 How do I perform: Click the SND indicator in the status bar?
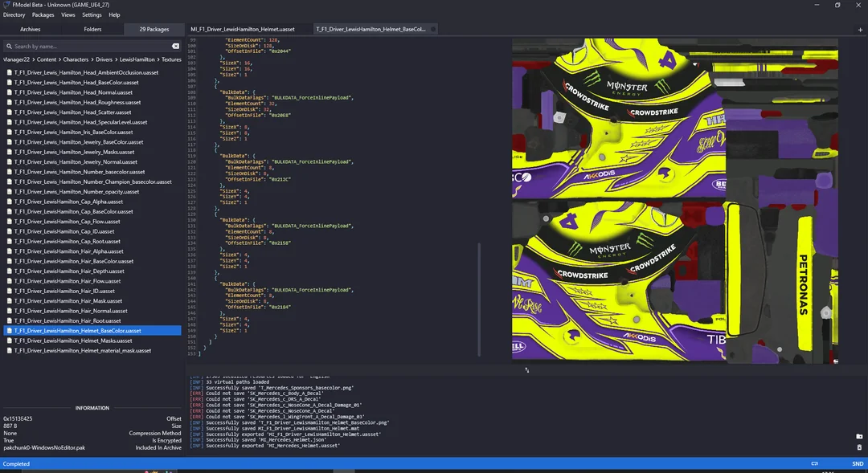tap(858, 463)
